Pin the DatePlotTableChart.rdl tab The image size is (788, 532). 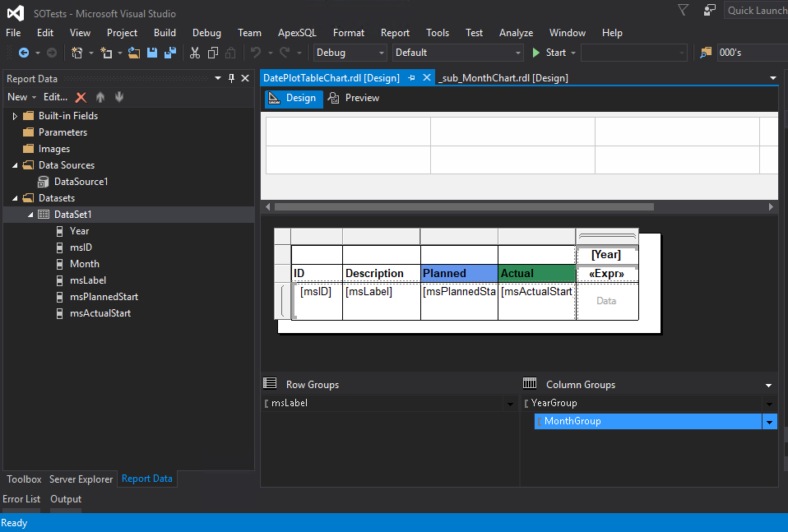(412, 77)
